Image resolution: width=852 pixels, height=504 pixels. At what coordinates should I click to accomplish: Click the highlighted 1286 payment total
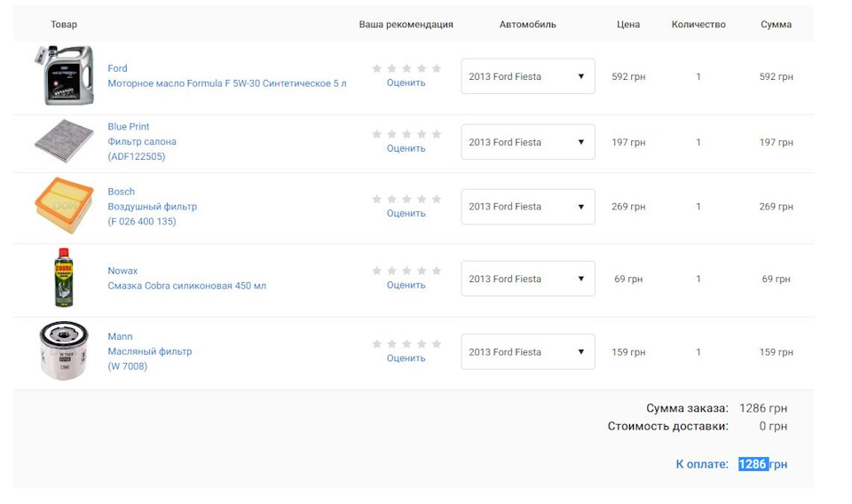[x=753, y=464]
